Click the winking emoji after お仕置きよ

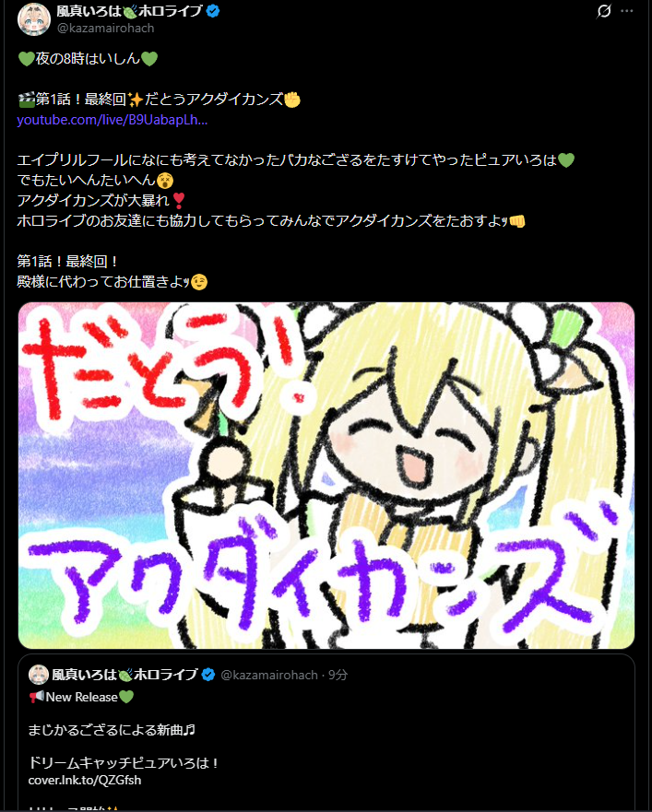(x=199, y=282)
